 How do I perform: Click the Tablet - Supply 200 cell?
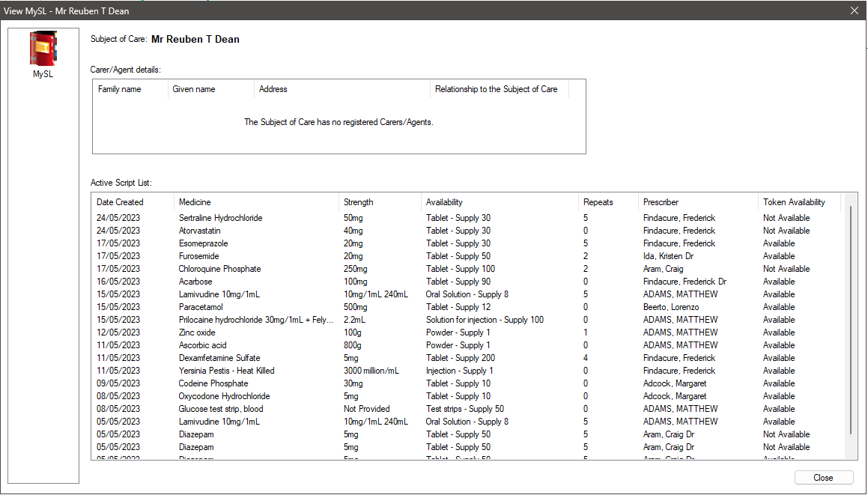tap(461, 358)
